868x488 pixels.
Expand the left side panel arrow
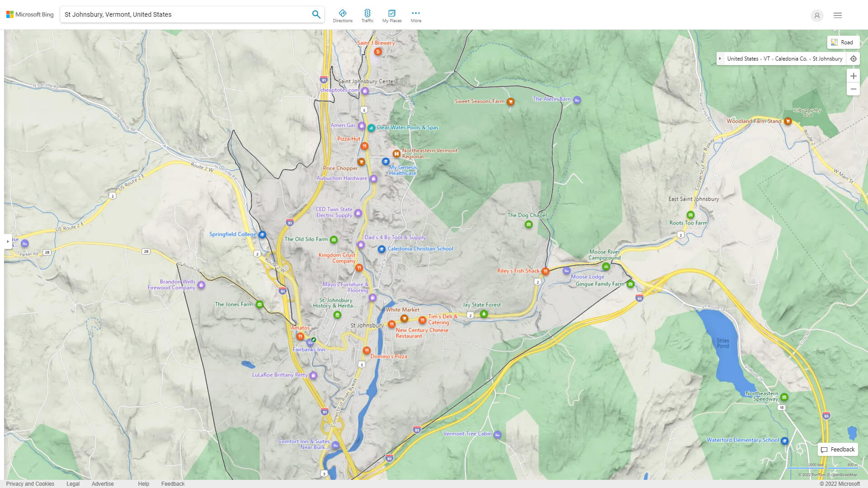8,242
